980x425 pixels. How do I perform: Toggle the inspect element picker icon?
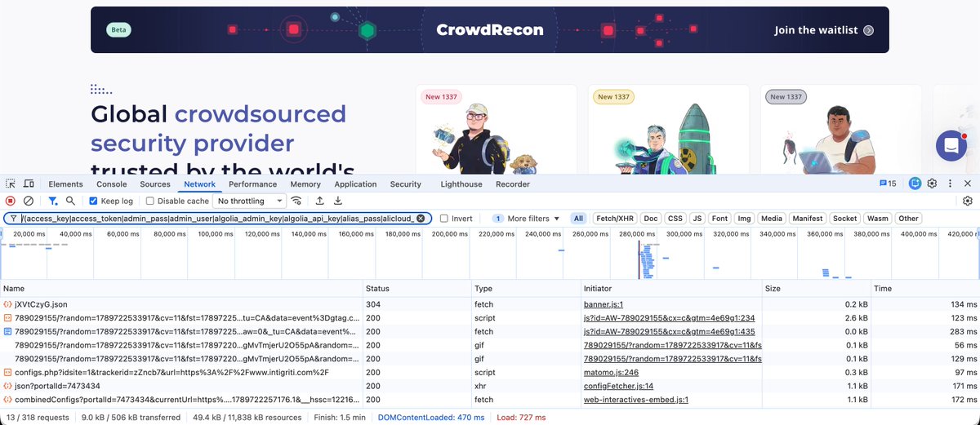(x=11, y=184)
